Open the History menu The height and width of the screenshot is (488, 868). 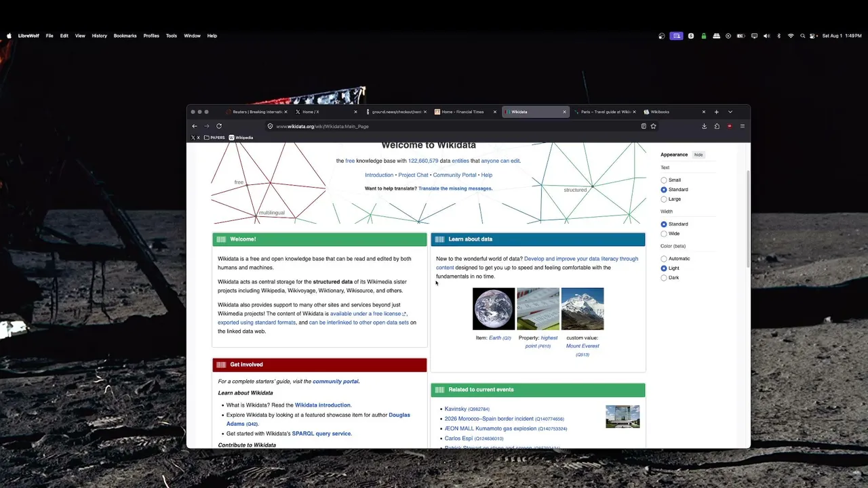[x=100, y=36]
